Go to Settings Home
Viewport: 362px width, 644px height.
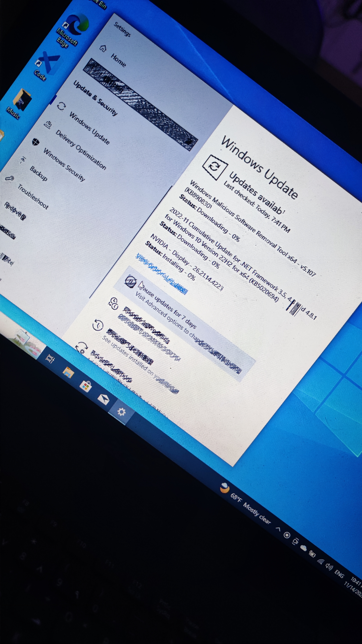[x=118, y=60]
